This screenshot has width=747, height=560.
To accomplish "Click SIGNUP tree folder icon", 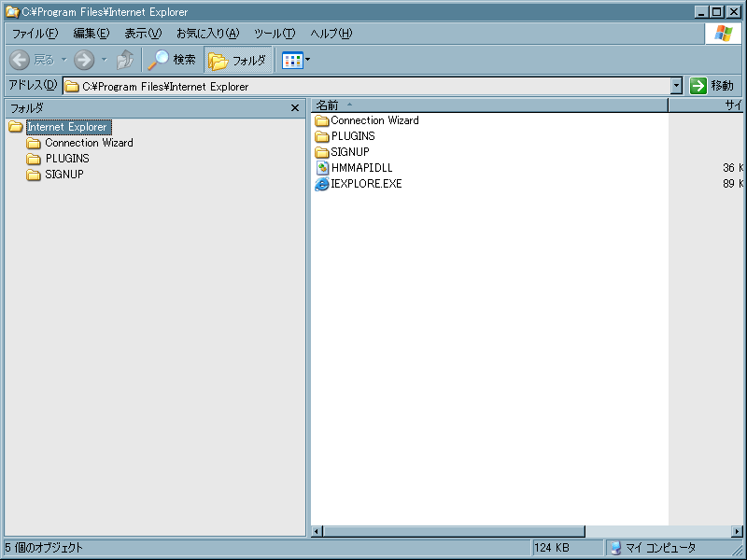I will click(34, 175).
